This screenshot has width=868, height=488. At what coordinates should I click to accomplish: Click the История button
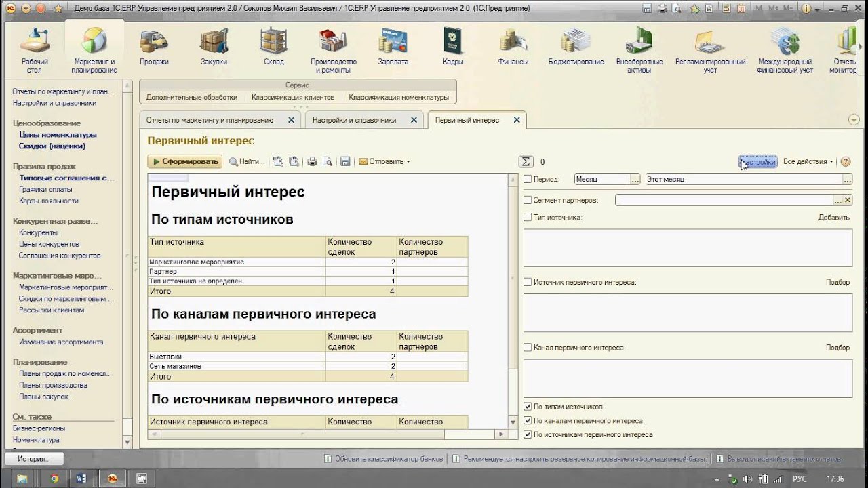pos(34,459)
